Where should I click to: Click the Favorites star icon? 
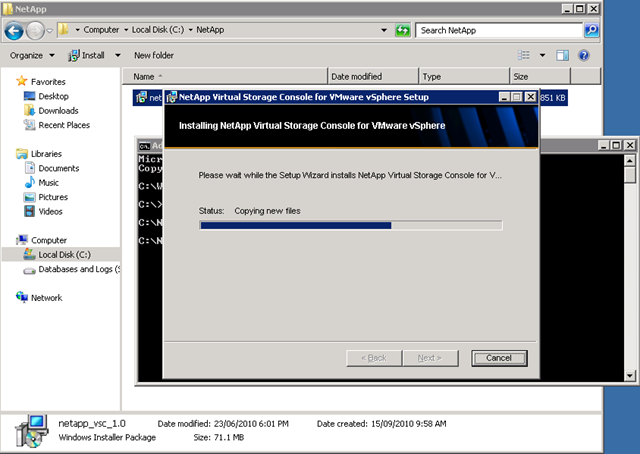tap(22, 81)
